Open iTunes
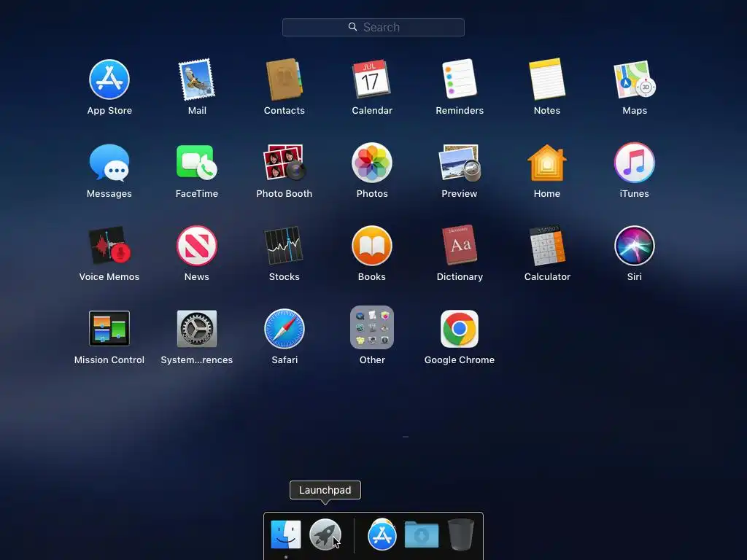 [634, 163]
